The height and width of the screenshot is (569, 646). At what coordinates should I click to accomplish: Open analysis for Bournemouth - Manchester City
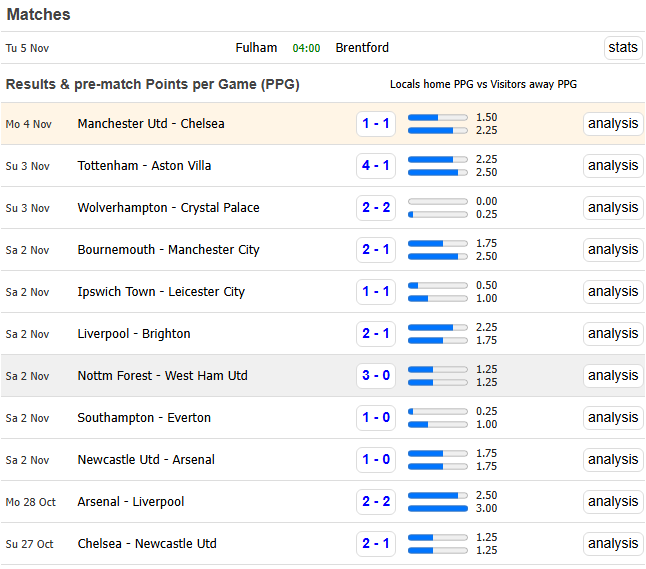pos(613,250)
